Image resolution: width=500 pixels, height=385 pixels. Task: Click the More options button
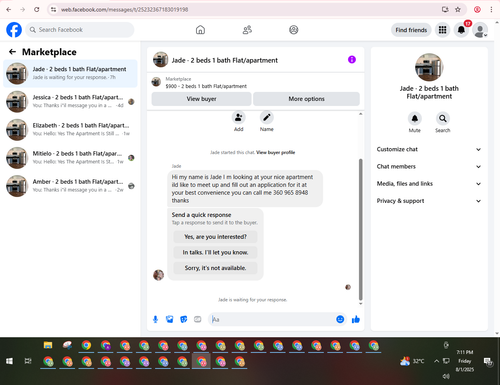pos(306,99)
